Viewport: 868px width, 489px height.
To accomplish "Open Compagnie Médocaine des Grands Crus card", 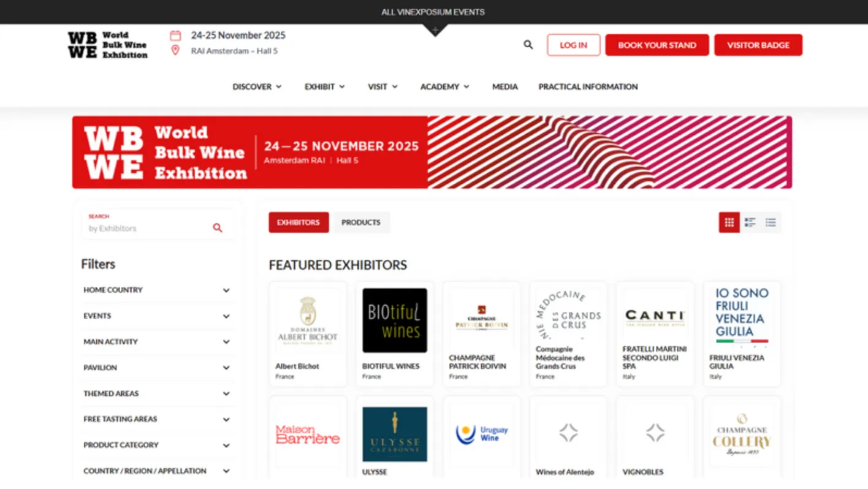I will pos(568,334).
